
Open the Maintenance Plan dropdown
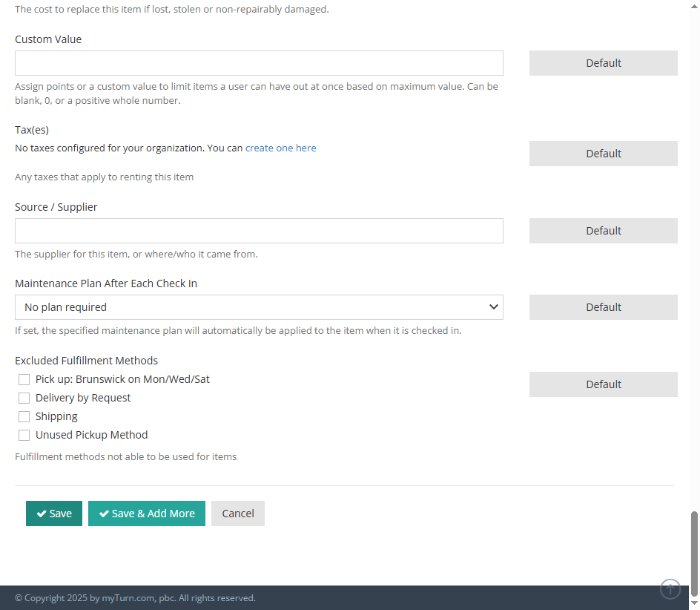click(x=259, y=307)
